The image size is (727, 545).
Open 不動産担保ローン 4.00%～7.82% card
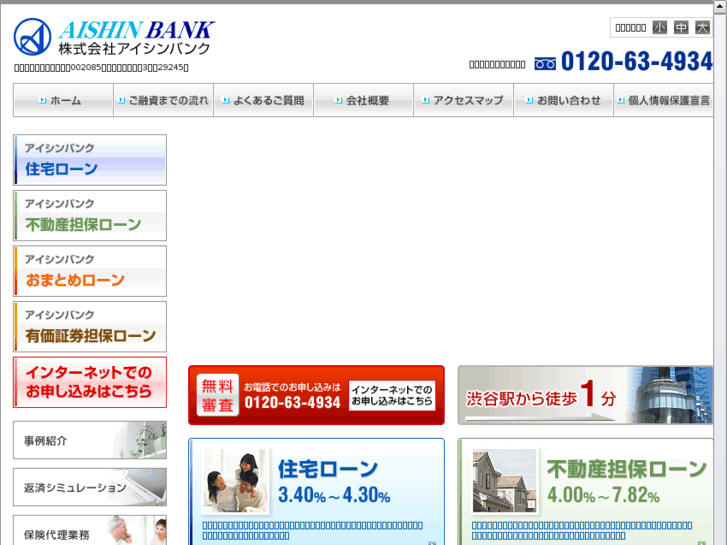(x=585, y=492)
